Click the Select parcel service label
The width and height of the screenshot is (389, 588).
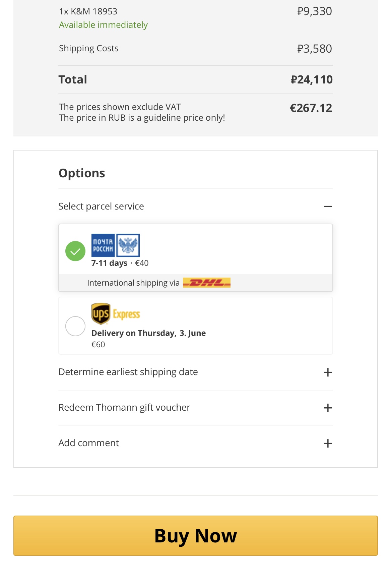101,207
